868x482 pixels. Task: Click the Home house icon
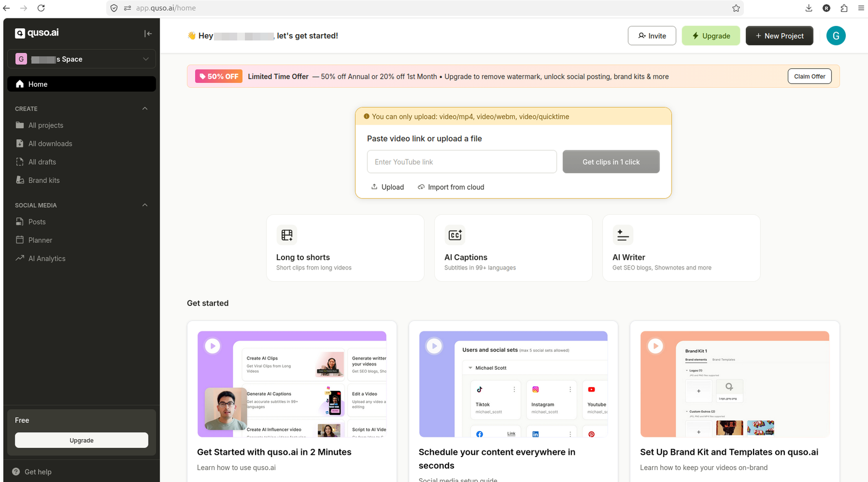(x=20, y=84)
